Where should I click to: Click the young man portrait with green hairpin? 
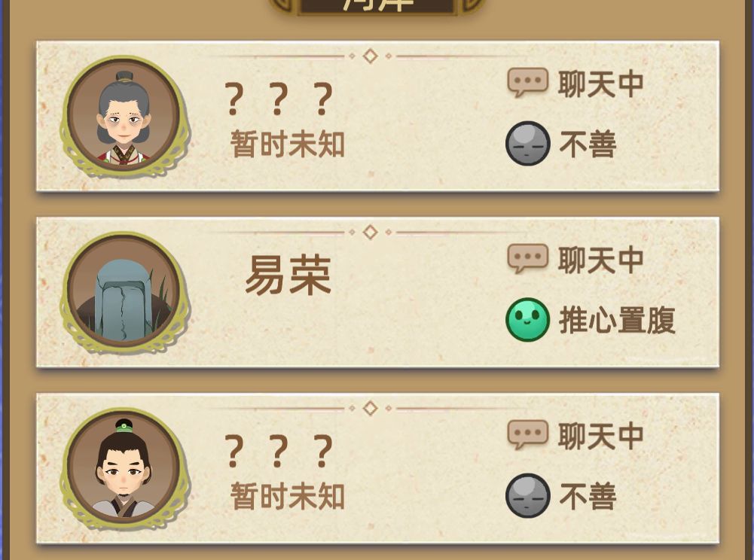click(124, 468)
